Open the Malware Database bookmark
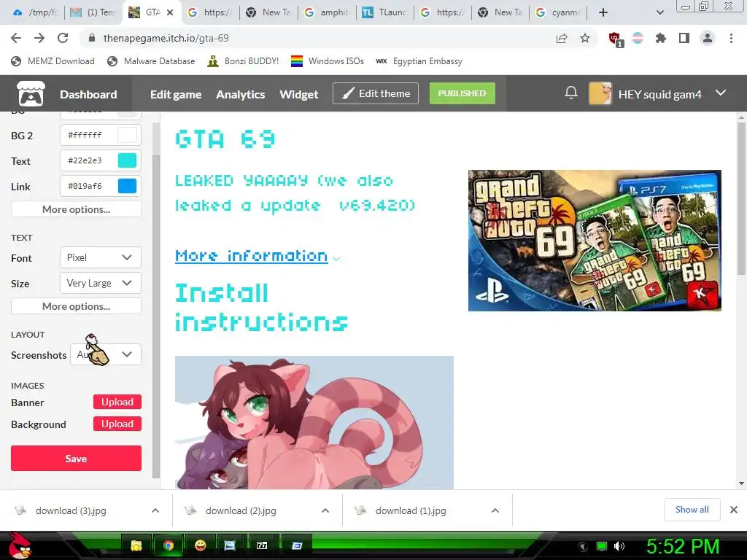The height and width of the screenshot is (560, 747). coord(152,61)
